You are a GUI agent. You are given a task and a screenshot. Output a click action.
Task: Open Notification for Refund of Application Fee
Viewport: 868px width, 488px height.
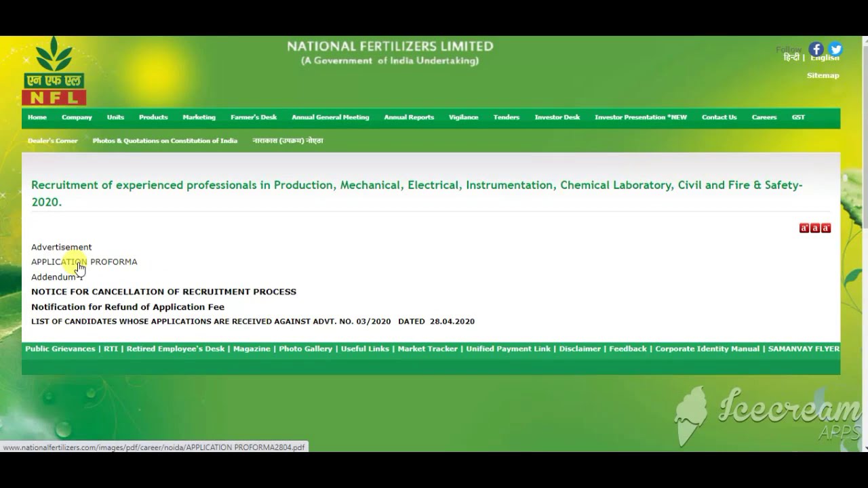[127, 307]
